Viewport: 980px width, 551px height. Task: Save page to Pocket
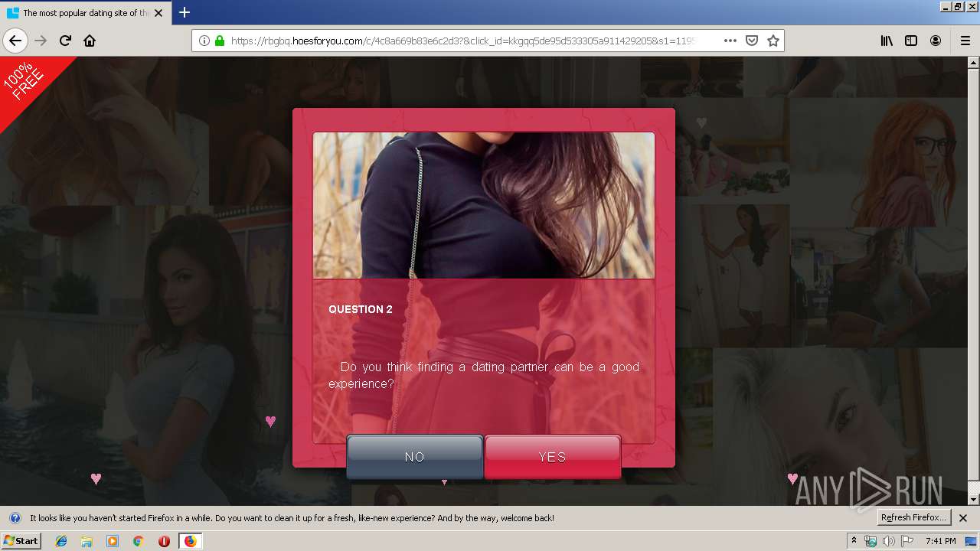point(752,41)
